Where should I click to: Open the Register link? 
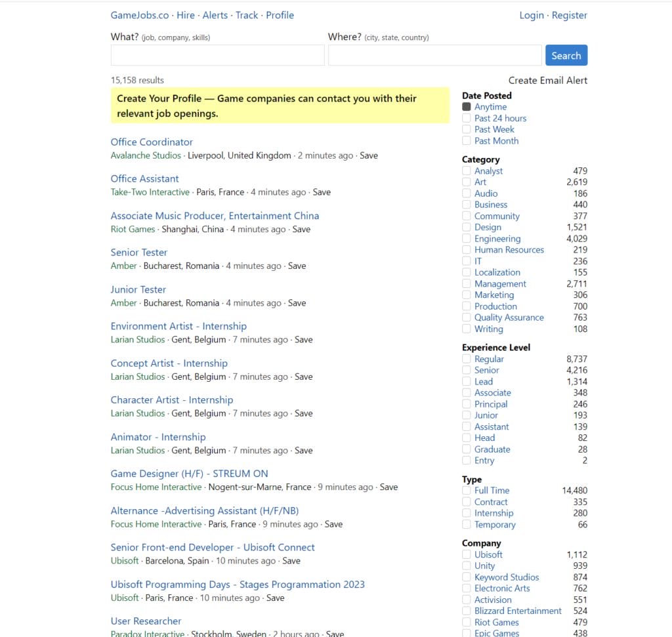click(x=570, y=15)
